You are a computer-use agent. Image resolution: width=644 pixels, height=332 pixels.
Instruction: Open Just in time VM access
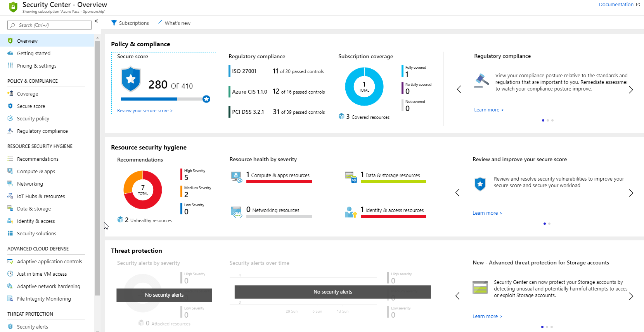point(42,274)
